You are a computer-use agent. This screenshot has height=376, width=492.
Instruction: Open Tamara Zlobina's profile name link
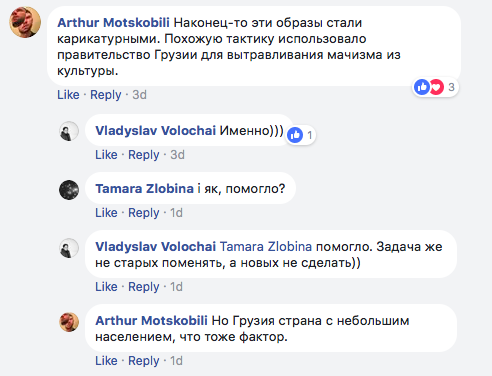coord(144,189)
